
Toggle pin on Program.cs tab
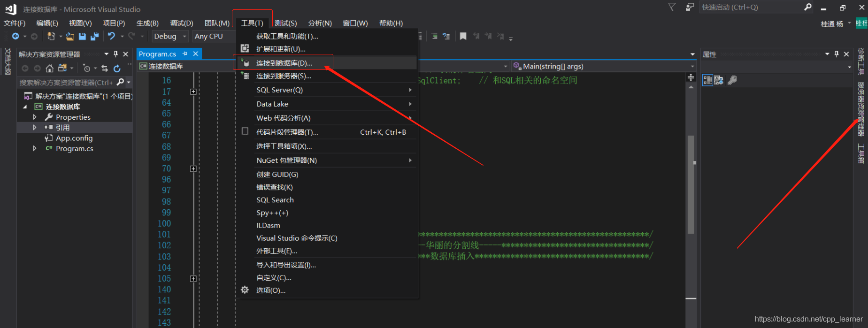[185, 54]
